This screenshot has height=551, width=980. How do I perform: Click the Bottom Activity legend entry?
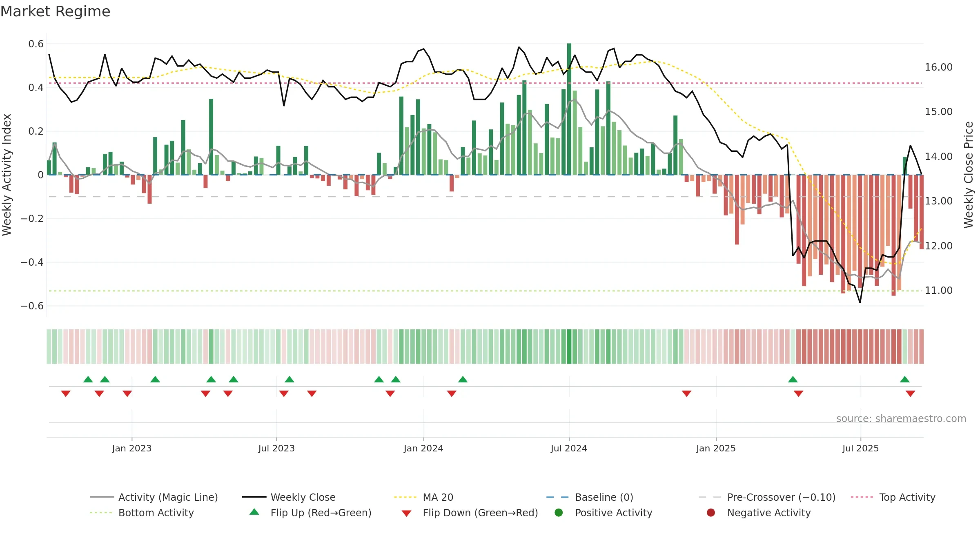tap(142, 513)
